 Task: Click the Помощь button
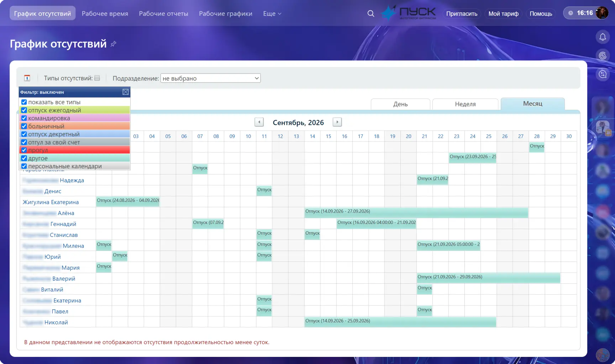coord(541,14)
